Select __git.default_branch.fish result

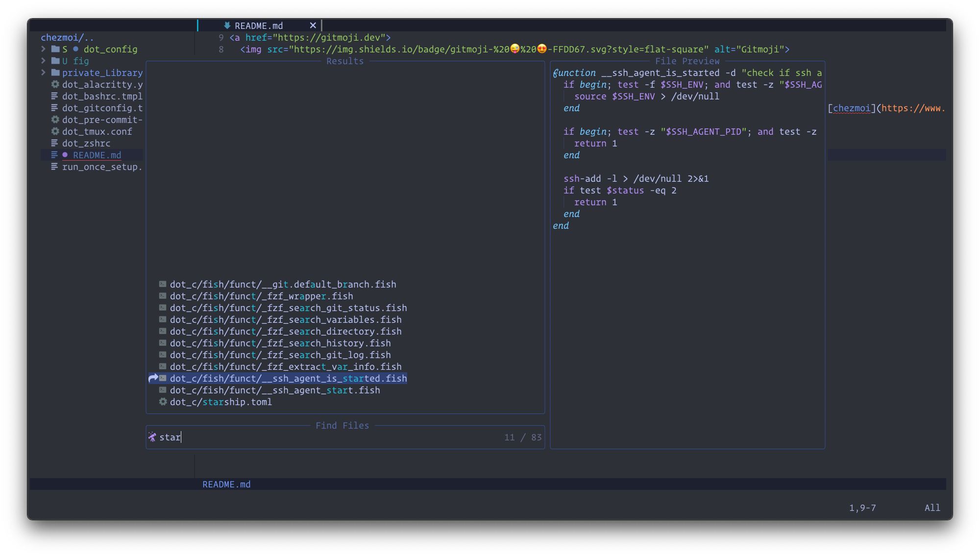tap(283, 284)
